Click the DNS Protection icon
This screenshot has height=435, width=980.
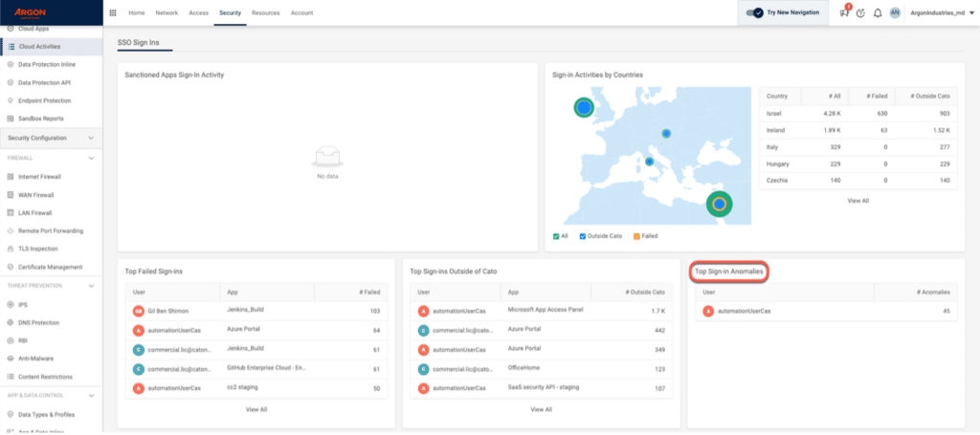click(11, 322)
